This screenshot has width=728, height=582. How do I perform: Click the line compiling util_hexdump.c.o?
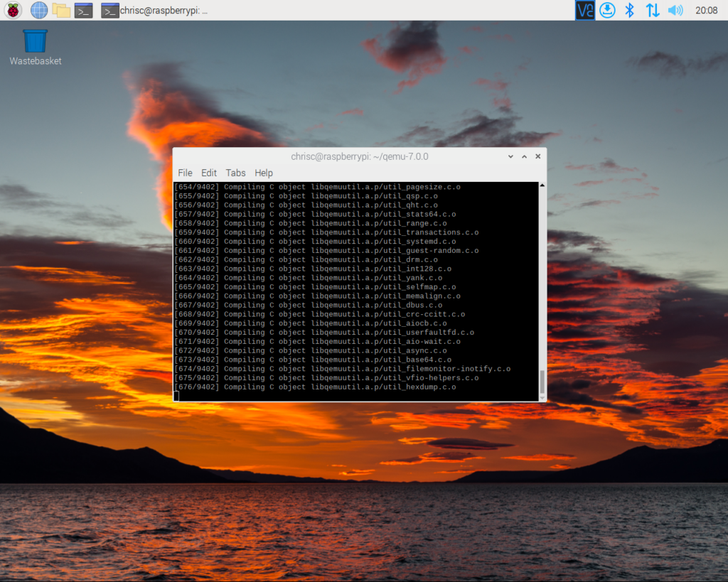coord(316,387)
